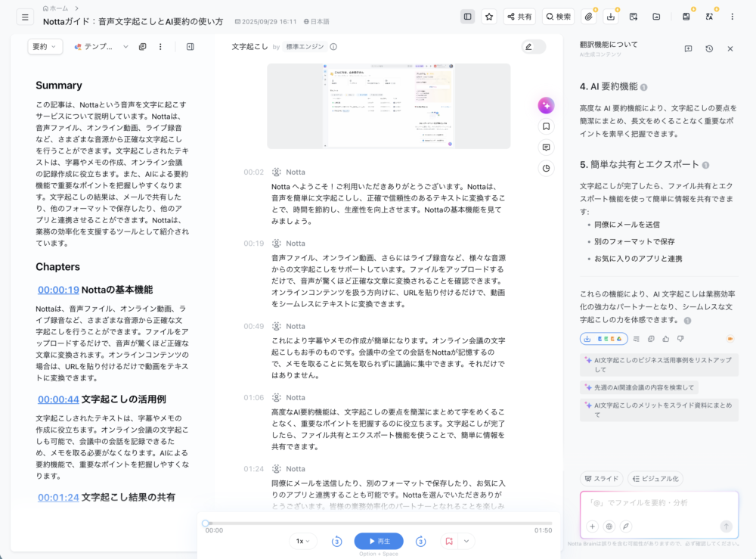Viewport: 756px width, 559px height.
Task: Click the purple AI sparkle button
Action: point(546,106)
